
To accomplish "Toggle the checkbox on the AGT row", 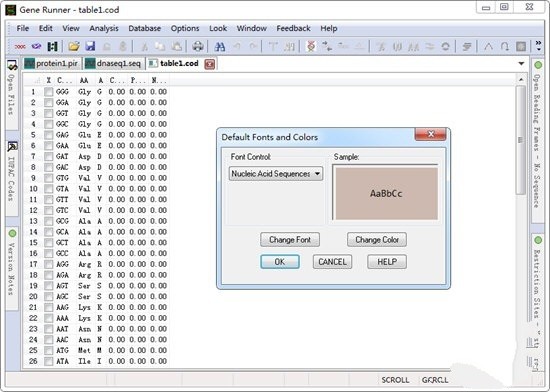I will (49, 286).
